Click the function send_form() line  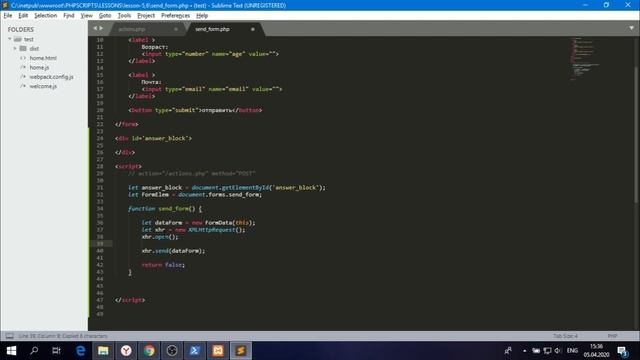(165, 209)
